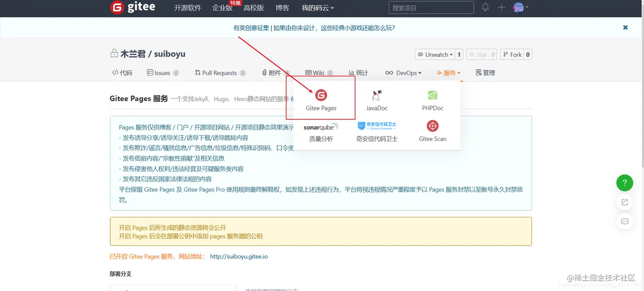Launch SonarQube 质量分析 quality analysis

tap(320, 130)
